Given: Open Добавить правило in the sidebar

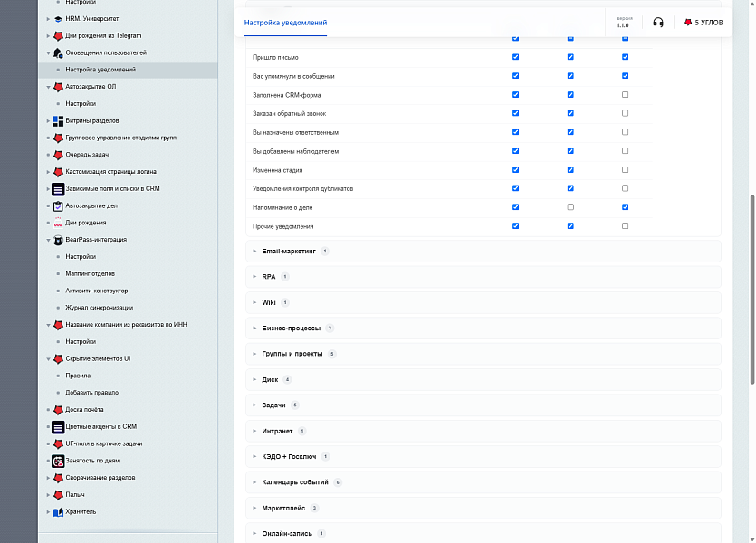Looking at the screenshot, I should (92, 393).
